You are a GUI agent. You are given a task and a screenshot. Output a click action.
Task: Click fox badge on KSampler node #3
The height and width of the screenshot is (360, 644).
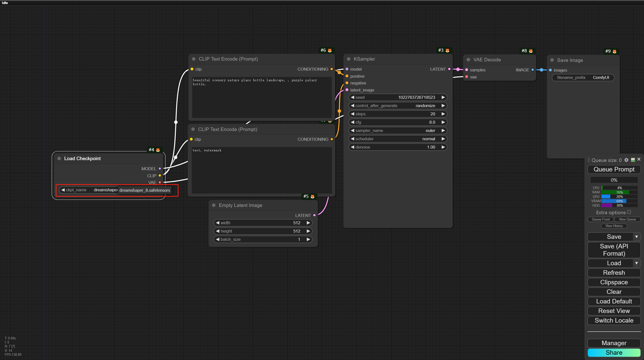tap(447, 51)
